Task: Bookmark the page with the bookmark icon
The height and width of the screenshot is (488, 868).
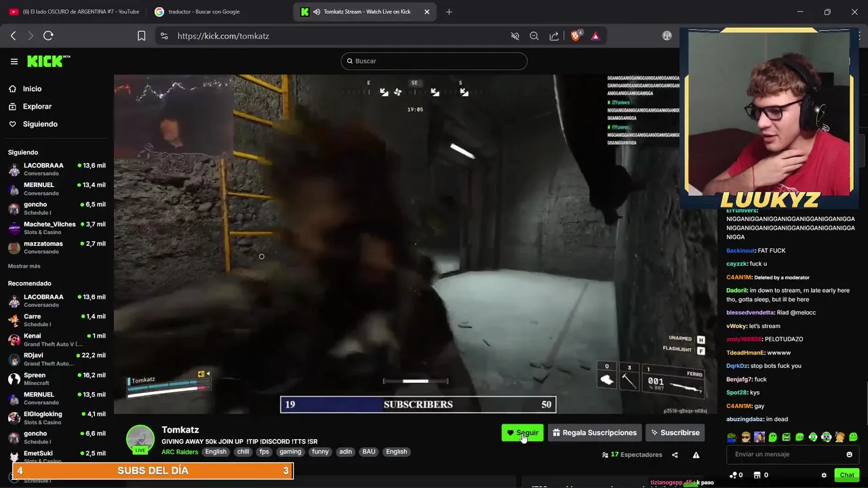Action: coord(141,36)
